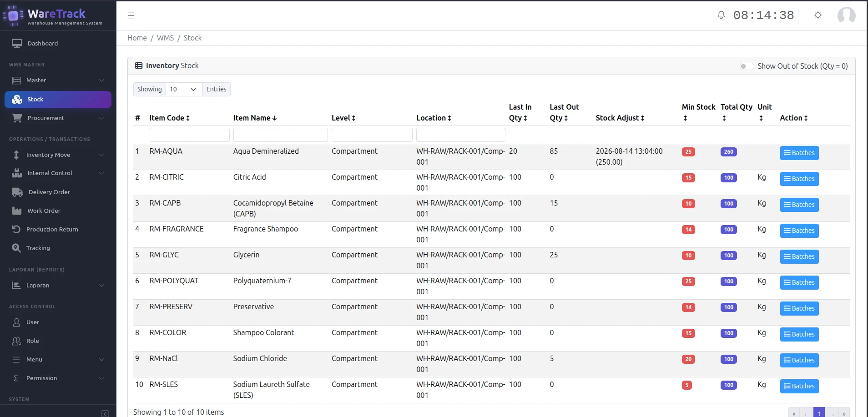Click RM-FRAGRANCE item code cell

click(177, 229)
